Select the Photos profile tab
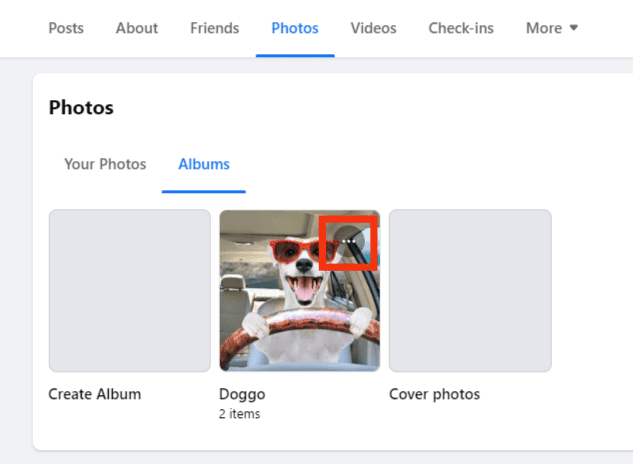 tap(295, 28)
